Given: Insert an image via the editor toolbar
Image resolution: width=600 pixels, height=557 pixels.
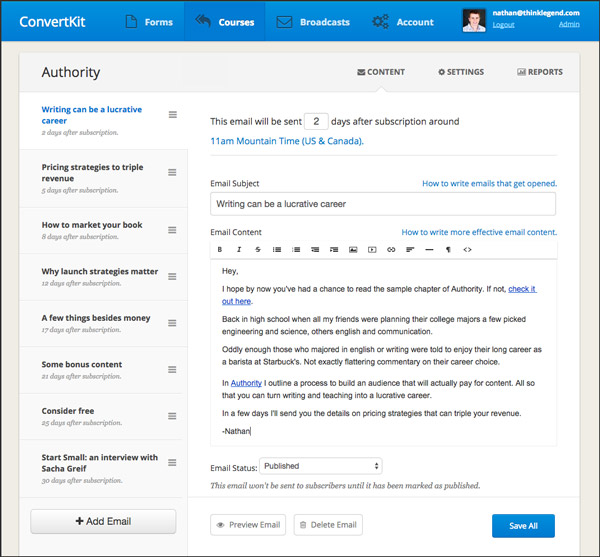Looking at the screenshot, I should pos(353,249).
